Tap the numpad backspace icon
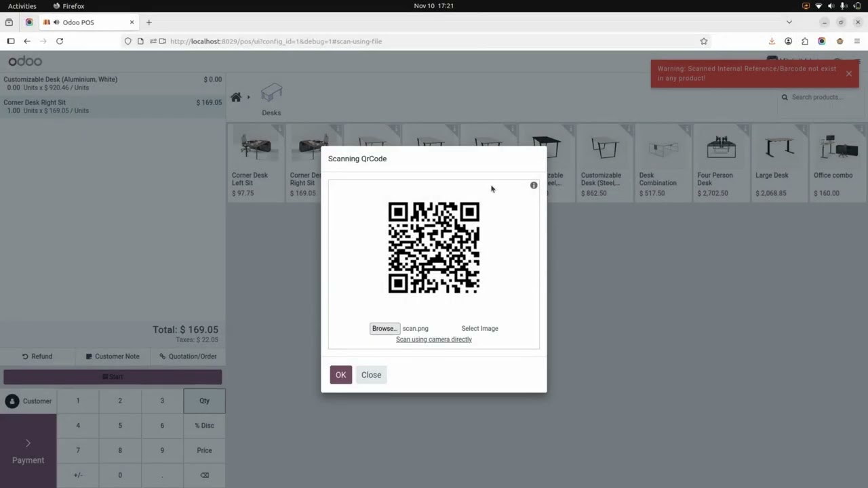Screen dimensions: 868x488 pos(204,475)
